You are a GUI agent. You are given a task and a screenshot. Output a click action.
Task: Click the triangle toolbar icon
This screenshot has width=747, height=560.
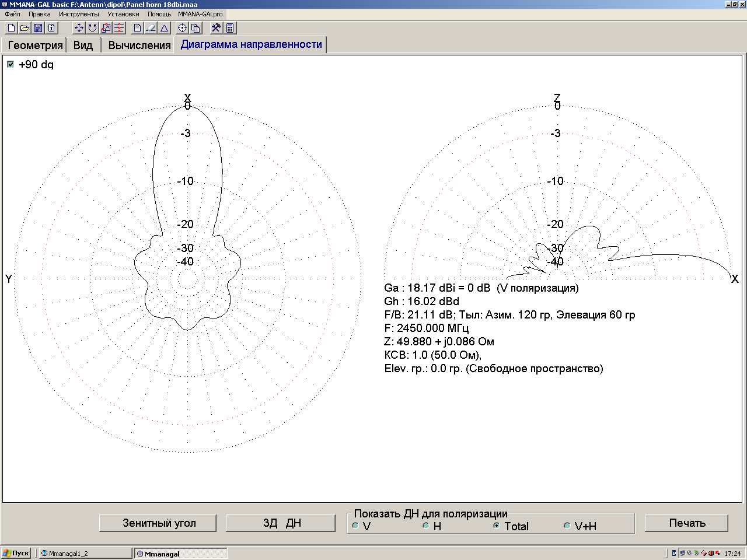point(165,28)
